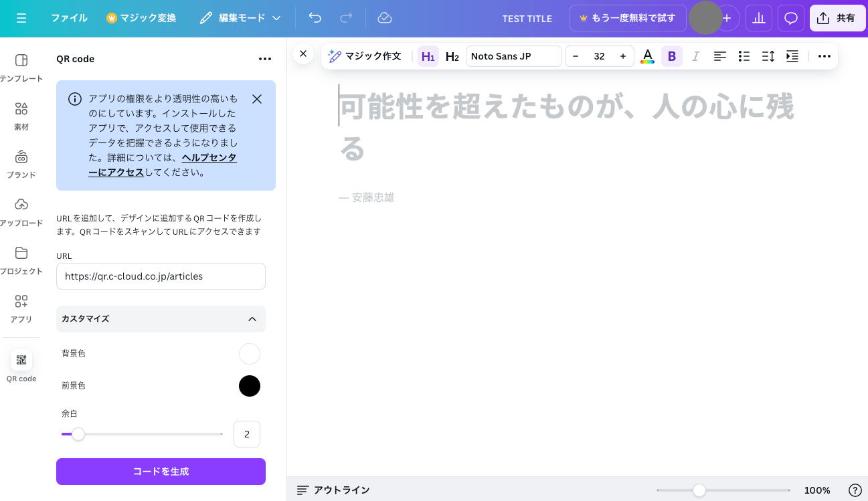Image resolution: width=868 pixels, height=501 pixels.
Task: Open the アップロード panel
Action: (21, 209)
